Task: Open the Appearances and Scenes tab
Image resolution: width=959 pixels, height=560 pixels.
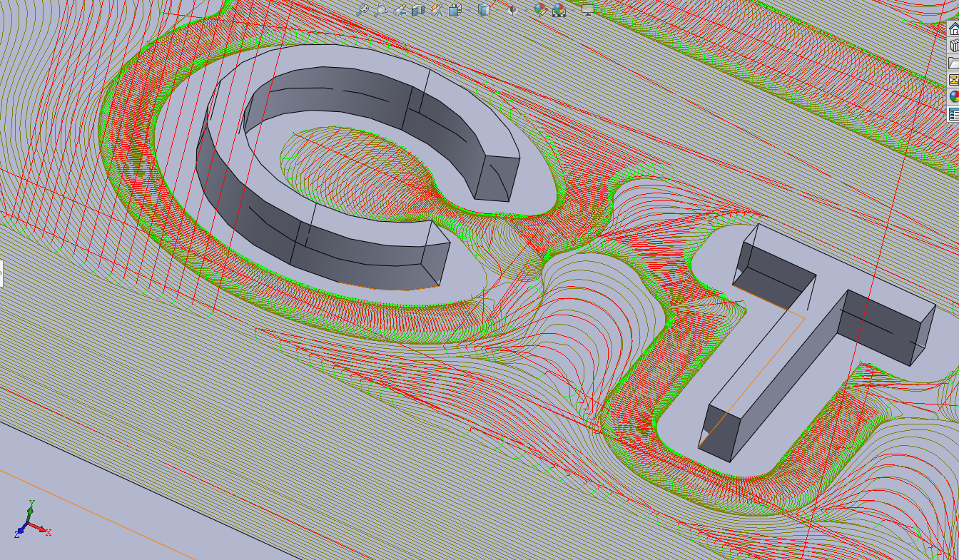Action: click(953, 96)
